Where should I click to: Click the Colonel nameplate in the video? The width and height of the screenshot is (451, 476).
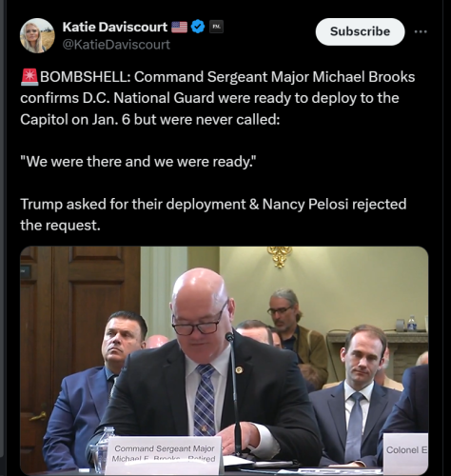click(405, 450)
